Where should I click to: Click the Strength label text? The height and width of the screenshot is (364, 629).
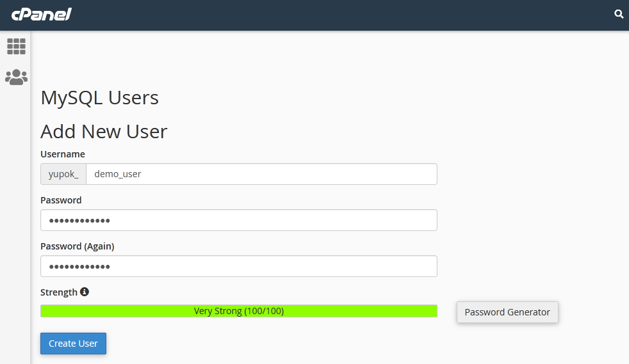click(59, 292)
